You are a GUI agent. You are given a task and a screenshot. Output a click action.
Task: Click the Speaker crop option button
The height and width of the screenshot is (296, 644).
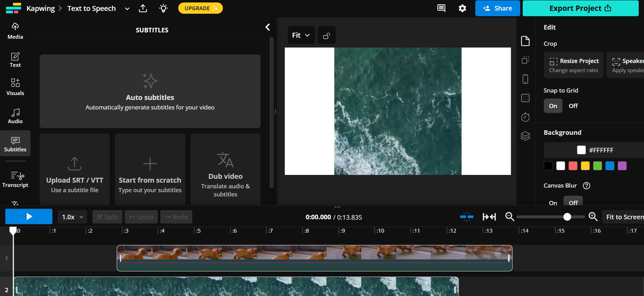625,65
